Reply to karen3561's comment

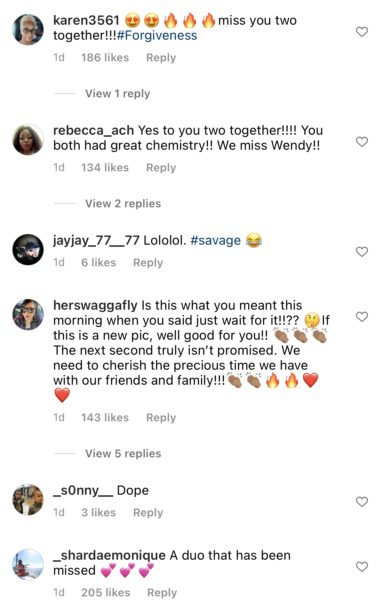click(161, 58)
